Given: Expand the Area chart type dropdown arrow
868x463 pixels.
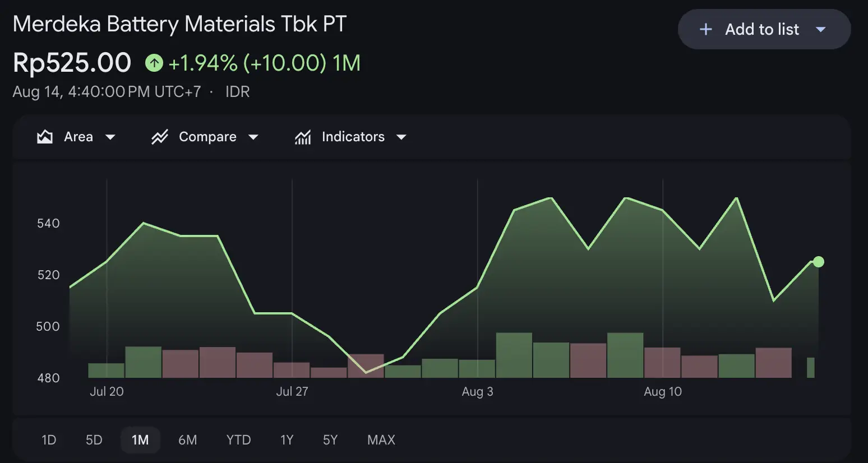Looking at the screenshot, I should tap(110, 137).
